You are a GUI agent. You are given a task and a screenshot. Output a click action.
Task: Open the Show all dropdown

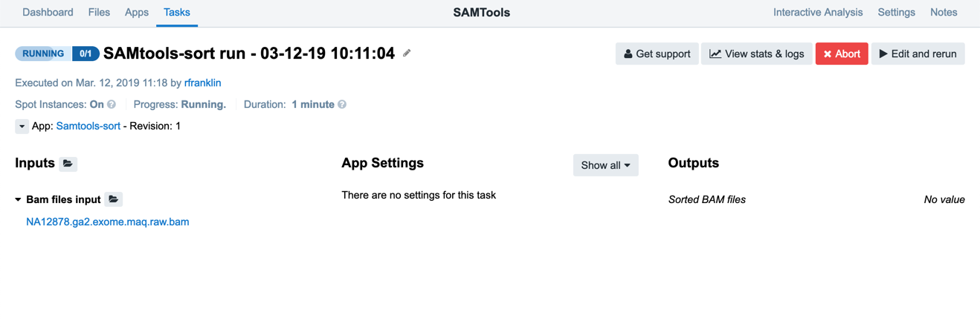pyautogui.click(x=605, y=165)
